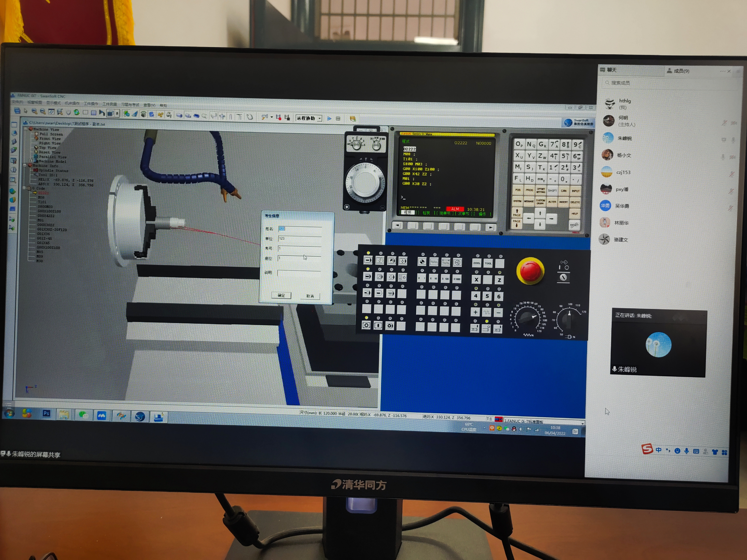Click the blue play run icon in toolbar
The height and width of the screenshot is (560, 747).
329,118
